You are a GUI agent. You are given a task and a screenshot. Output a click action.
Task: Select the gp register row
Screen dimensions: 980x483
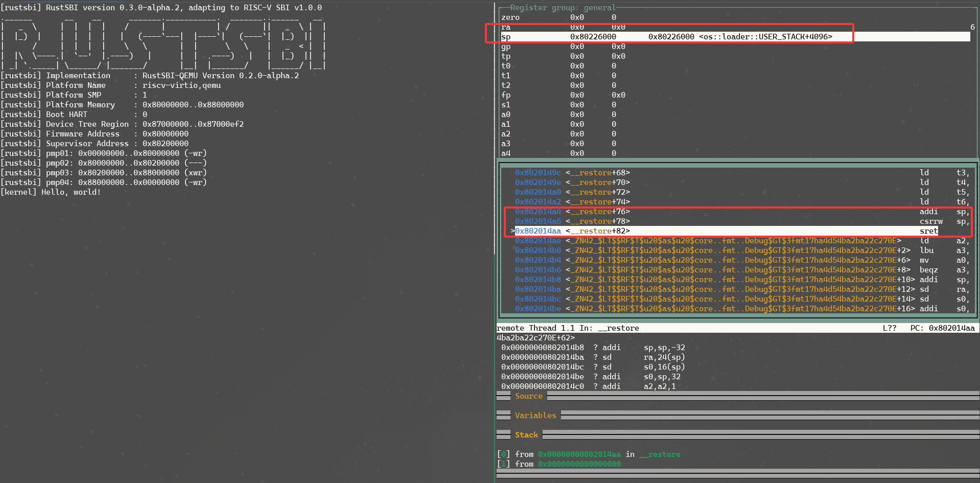pos(563,47)
